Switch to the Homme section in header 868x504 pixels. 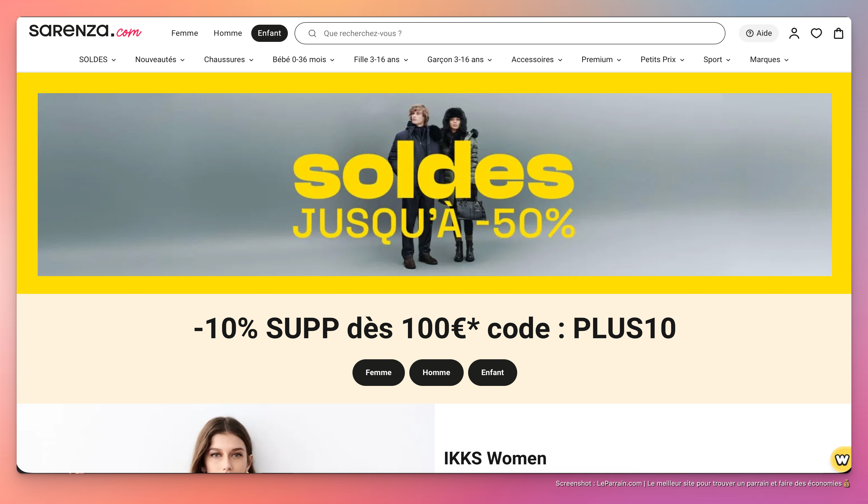tap(228, 33)
